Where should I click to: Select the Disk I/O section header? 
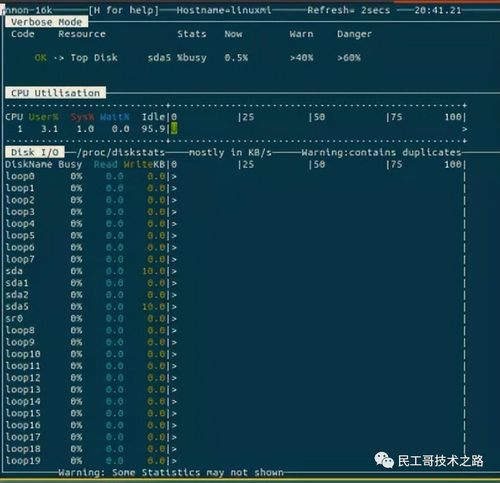pos(35,152)
